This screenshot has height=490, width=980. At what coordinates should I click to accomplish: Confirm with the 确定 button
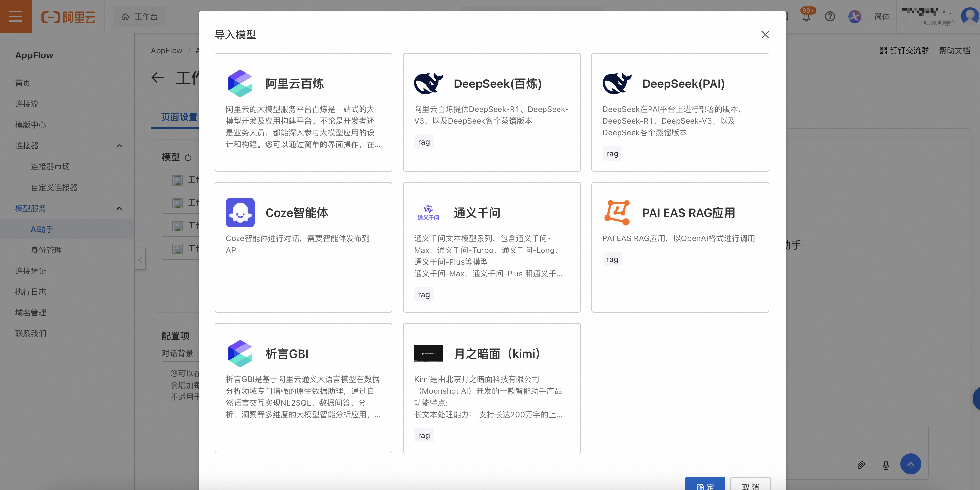tap(705, 484)
